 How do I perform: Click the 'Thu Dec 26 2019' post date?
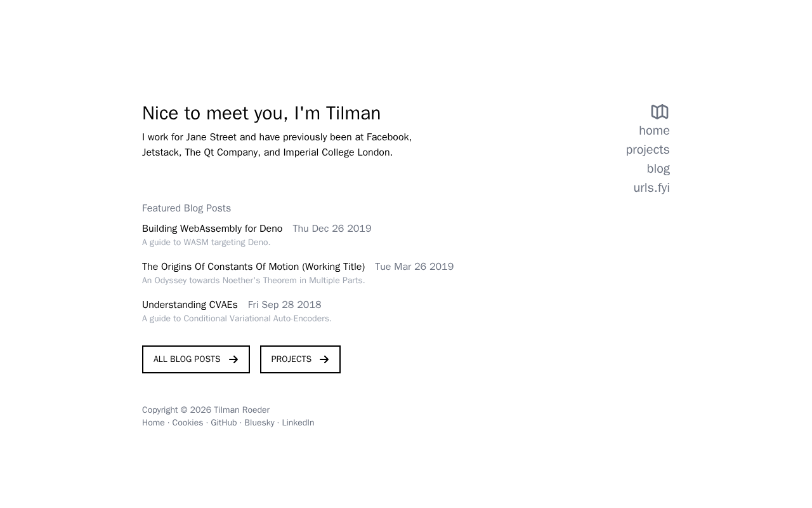(332, 229)
